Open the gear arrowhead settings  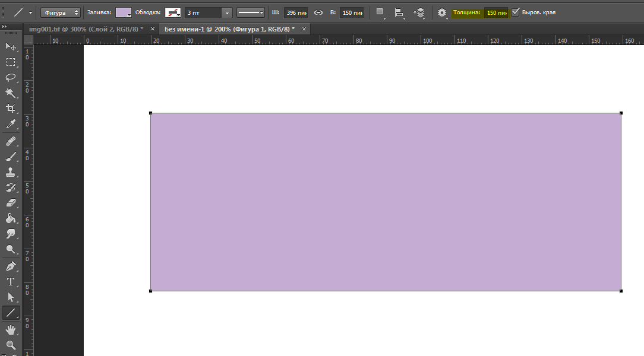click(x=443, y=12)
